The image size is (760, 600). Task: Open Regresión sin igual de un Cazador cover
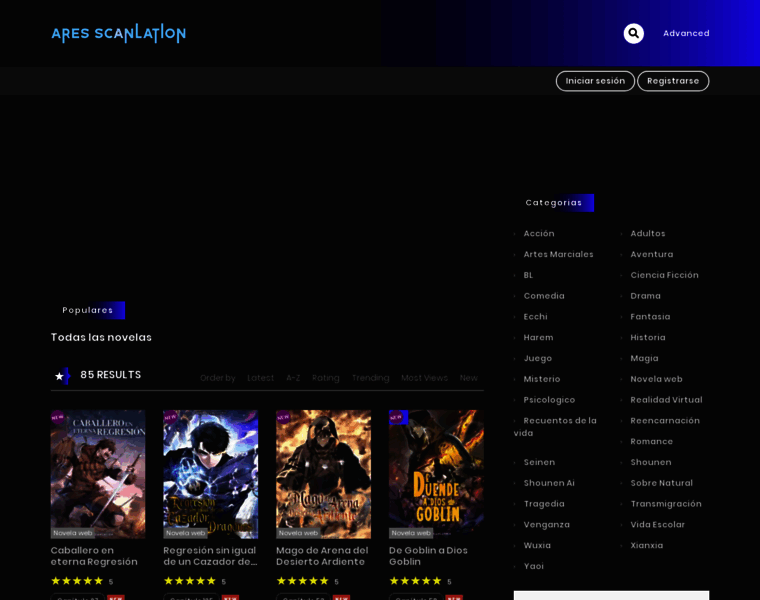(x=211, y=474)
